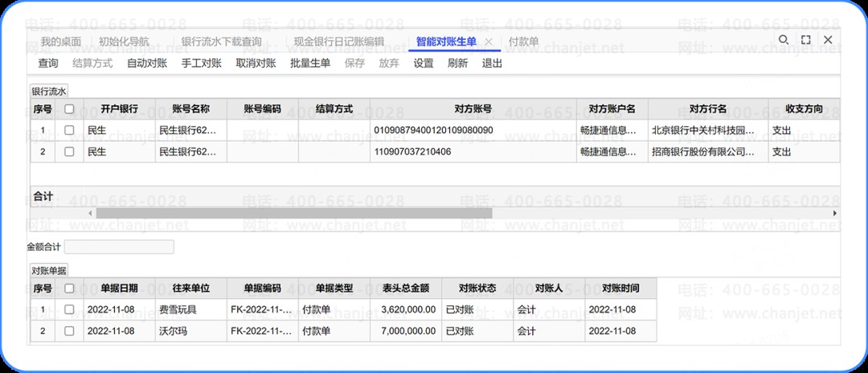
Task: Click the fullscreen expand icon
Action: coord(806,40)
